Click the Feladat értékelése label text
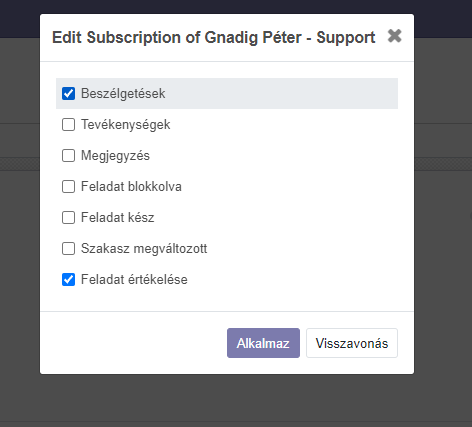 click(134, 280)
